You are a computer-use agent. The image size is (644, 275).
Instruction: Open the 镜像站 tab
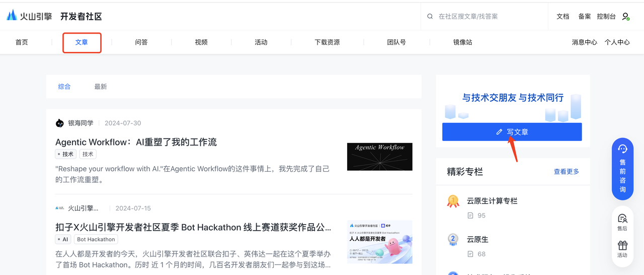click(x=462, y=42)
